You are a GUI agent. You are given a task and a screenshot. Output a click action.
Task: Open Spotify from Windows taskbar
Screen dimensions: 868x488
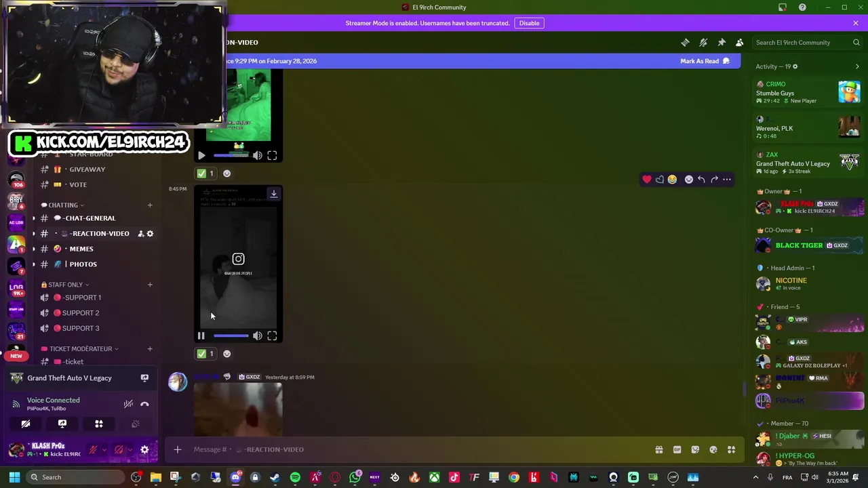point(295,477)
